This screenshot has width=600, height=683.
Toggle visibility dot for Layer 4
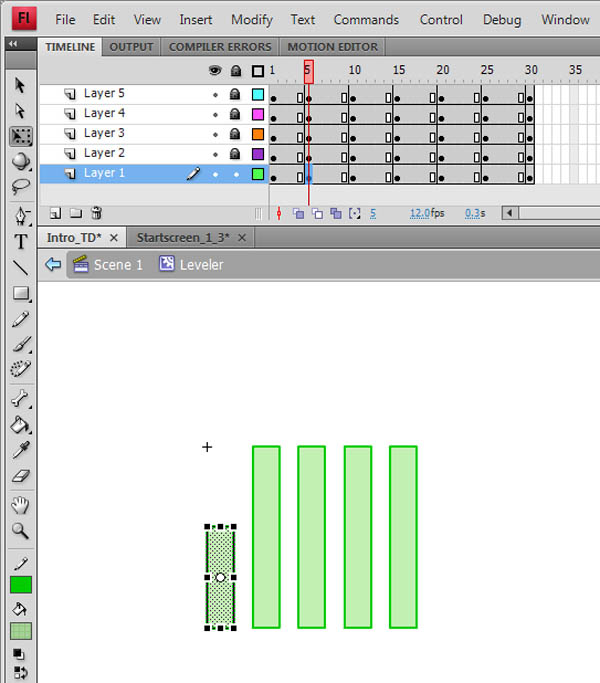click(215, 115)
